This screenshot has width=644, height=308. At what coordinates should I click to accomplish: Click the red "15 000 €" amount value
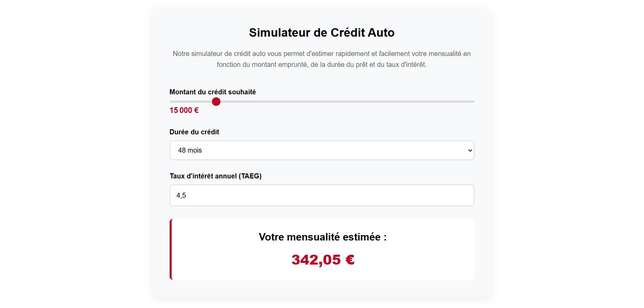pos(184,110)
